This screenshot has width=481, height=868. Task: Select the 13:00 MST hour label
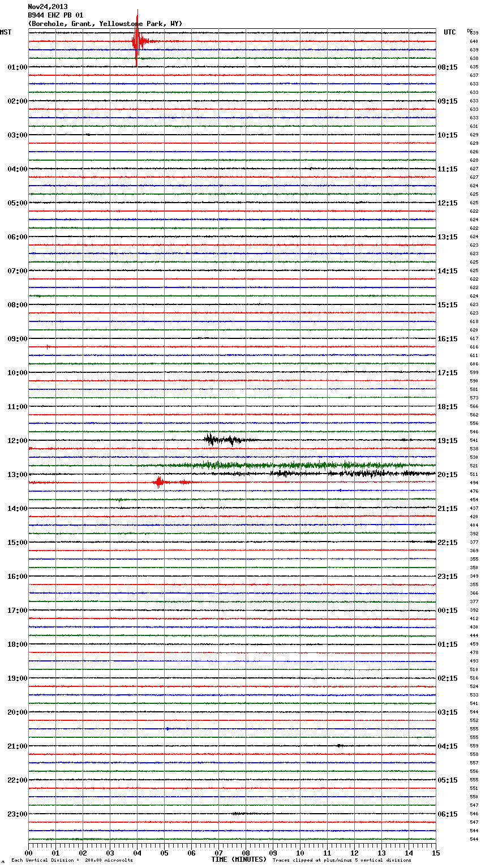point(18,475)
